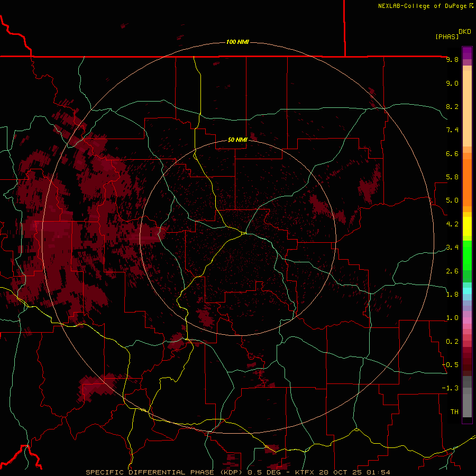Click the 1.0 value on color scale
Image resolution: width=476 pixels, height=476 pixels.
tap(452, 318)
